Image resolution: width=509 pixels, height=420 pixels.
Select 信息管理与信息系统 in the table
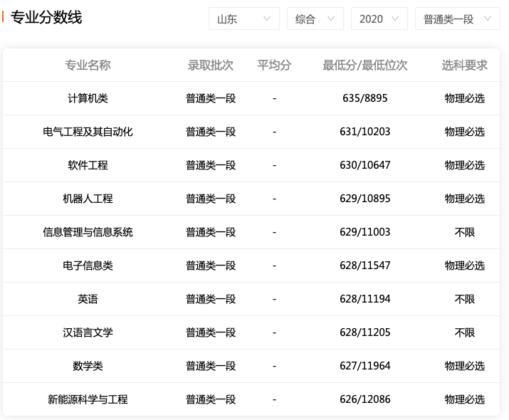88,232
